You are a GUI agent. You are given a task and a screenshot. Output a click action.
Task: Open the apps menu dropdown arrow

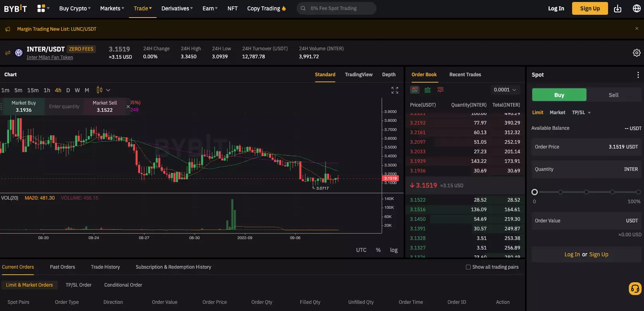pyautogui.click(x=48, y=8)
